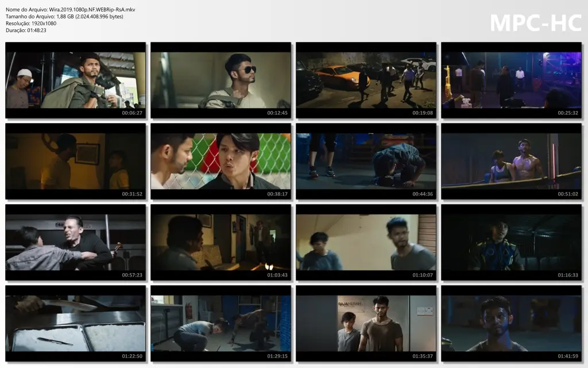Click the kitchen knife scene at 01:22:50
Viewport: 588px width, 368px height.
75,322
